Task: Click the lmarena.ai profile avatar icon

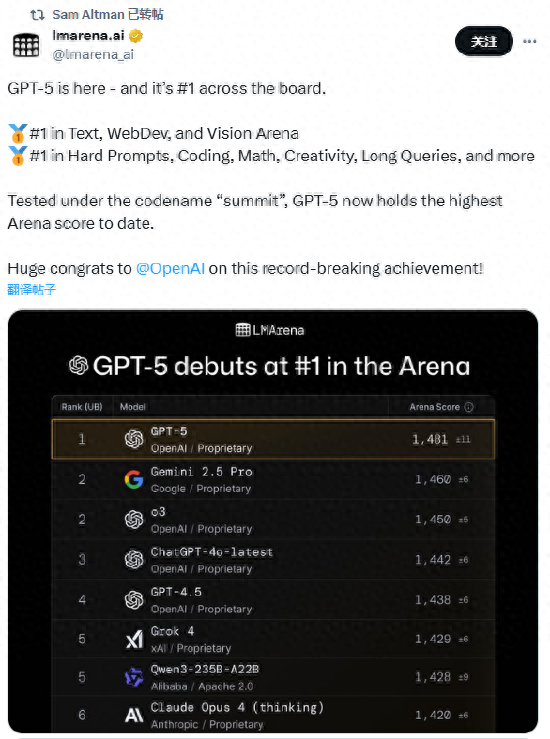Action: tap(26, 46)
